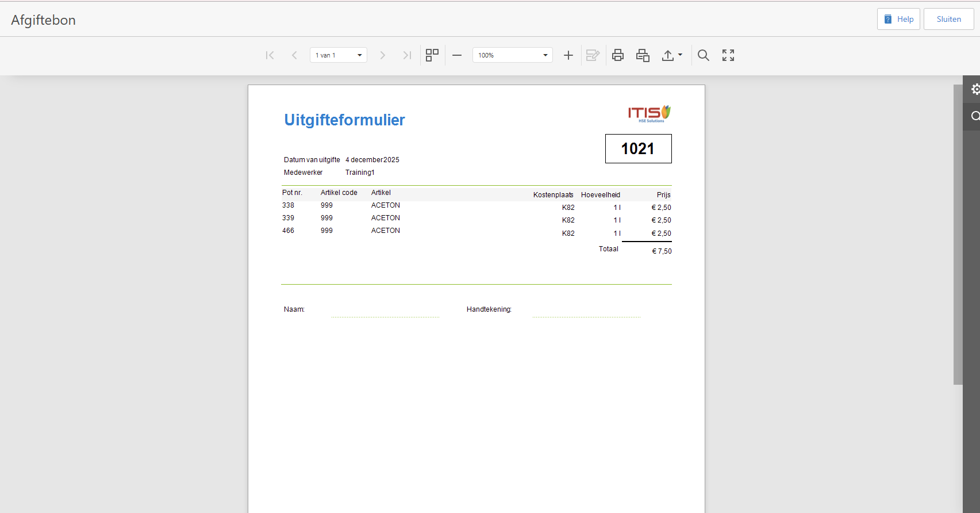Print the Uitgifteformulier document

[618, 55]
